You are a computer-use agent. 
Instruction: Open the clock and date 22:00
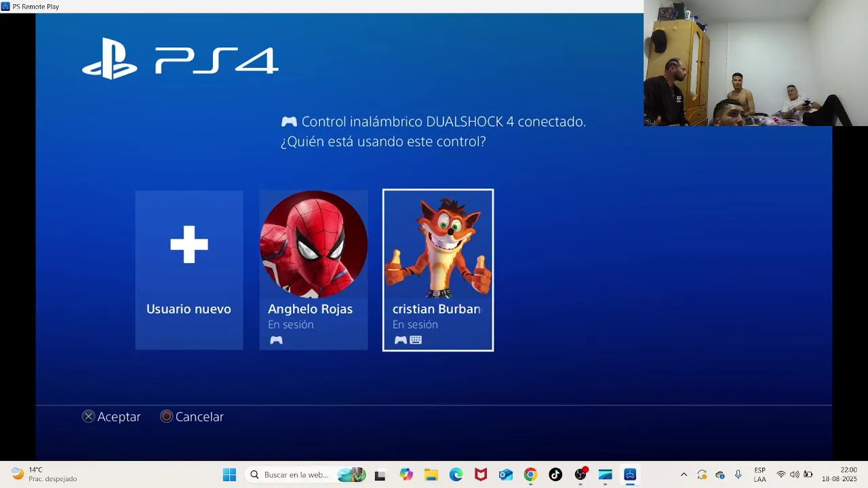pyautogui.click(x=840, y=475)
